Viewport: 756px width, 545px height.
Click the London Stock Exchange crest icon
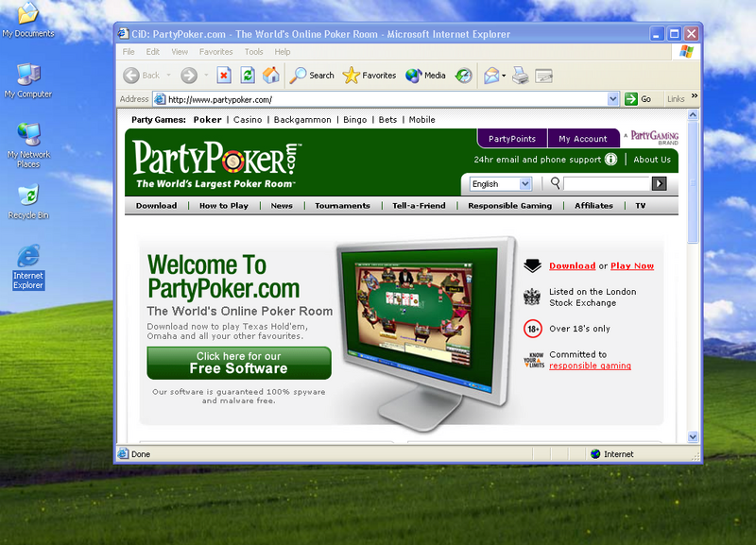pyautogui.click(x=532, y=297)
